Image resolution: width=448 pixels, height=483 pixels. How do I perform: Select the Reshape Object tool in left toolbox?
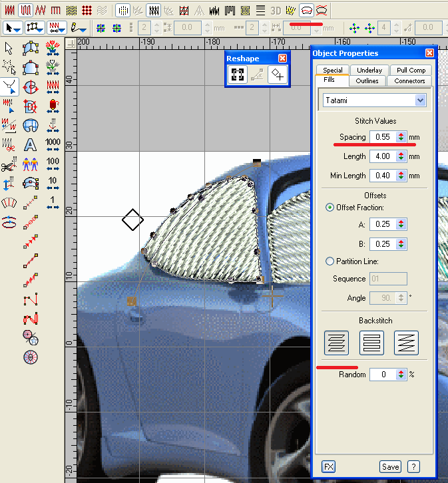coord(9,86)
